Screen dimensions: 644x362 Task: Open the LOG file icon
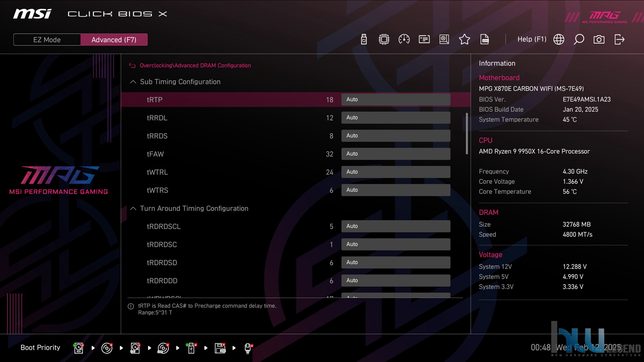[485, 39]
